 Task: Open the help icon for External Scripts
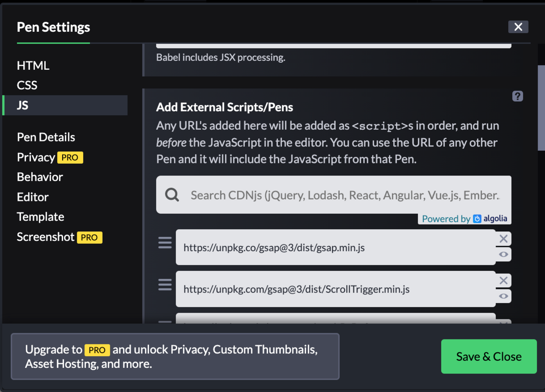pyautogui.click(x=517, y=96)
